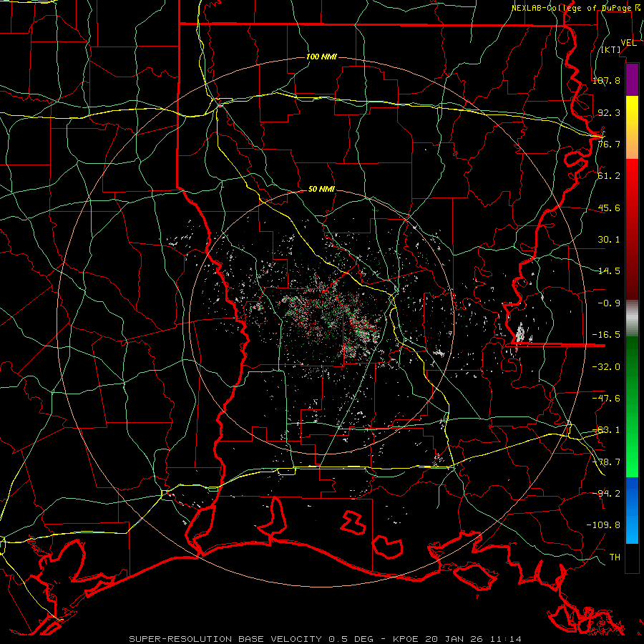
Task: Click the [KT] units label
Action: point(611,50)
